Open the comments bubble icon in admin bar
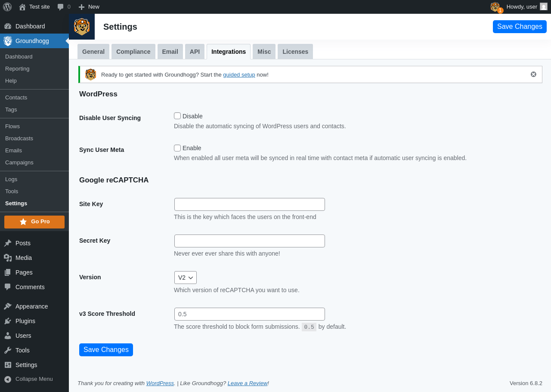Viewport: 551px width, 392px height. point(61,7)
